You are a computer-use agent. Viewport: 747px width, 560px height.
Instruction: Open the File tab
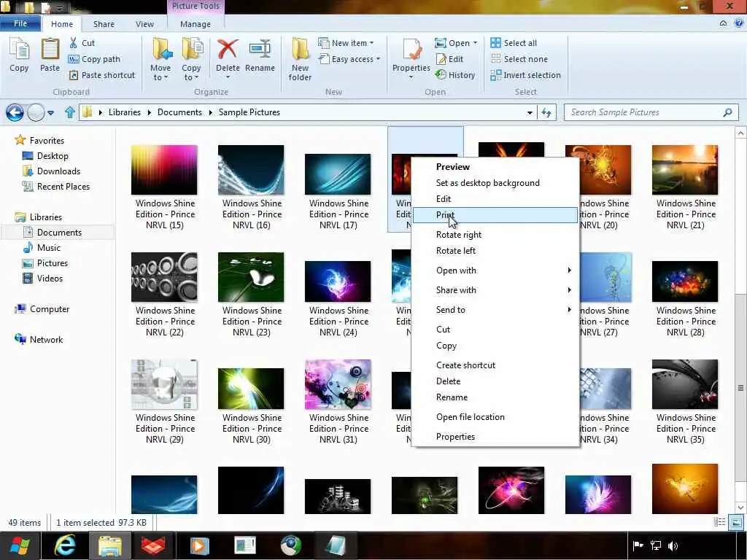20,23
